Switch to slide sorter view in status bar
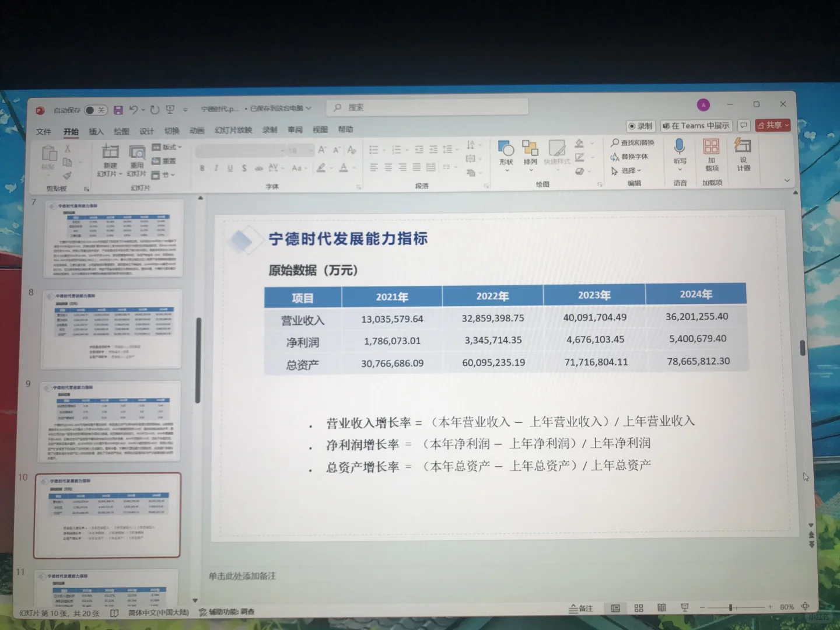Screen dimensions: 840x630 click(639, 608)
